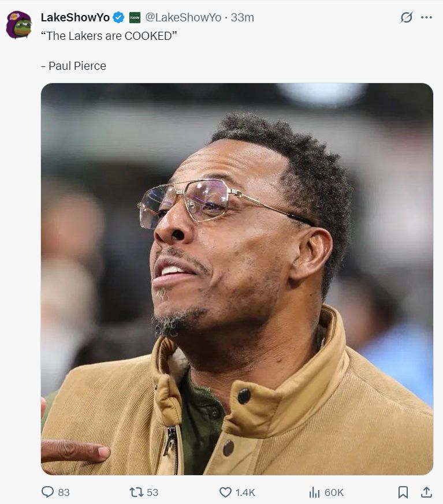Click the blue verified checkmark badge
Screen dimensions: 443x504
point(118,18)
